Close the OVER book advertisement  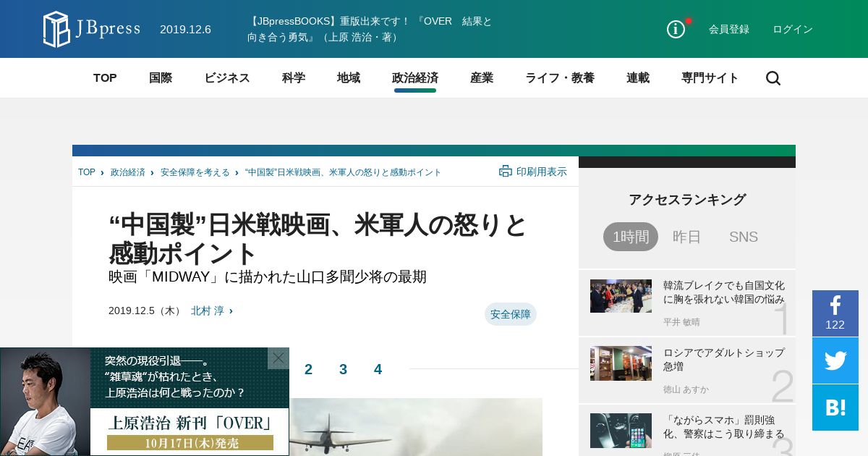click(278, 358)
